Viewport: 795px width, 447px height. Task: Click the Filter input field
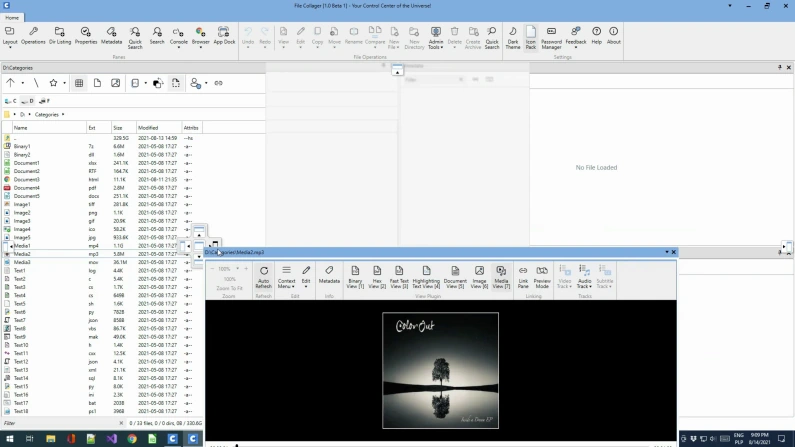(60, 423)
